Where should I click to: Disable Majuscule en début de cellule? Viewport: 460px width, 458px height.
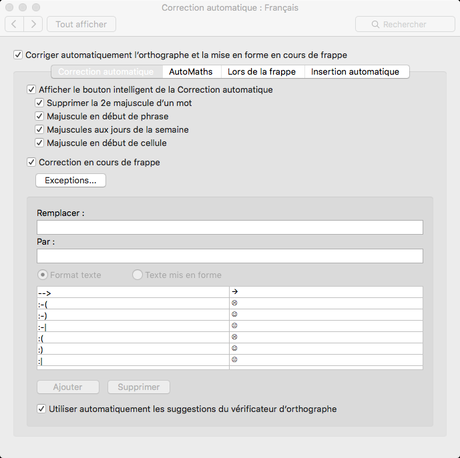(39, 143)
